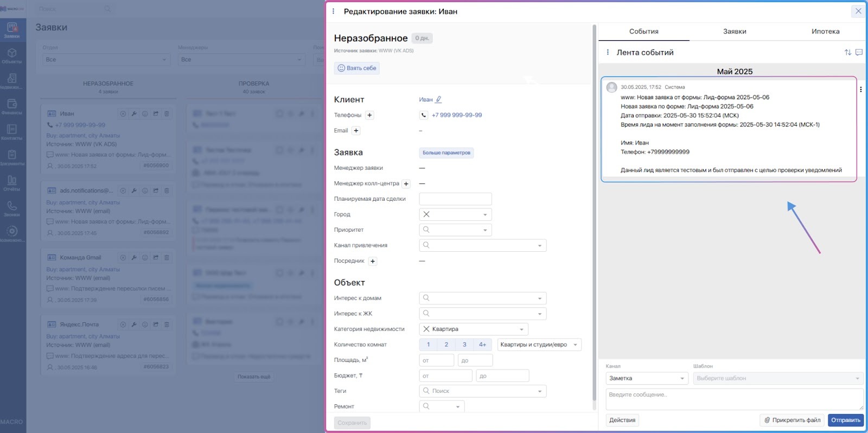Select room count 1

point(428,345)
